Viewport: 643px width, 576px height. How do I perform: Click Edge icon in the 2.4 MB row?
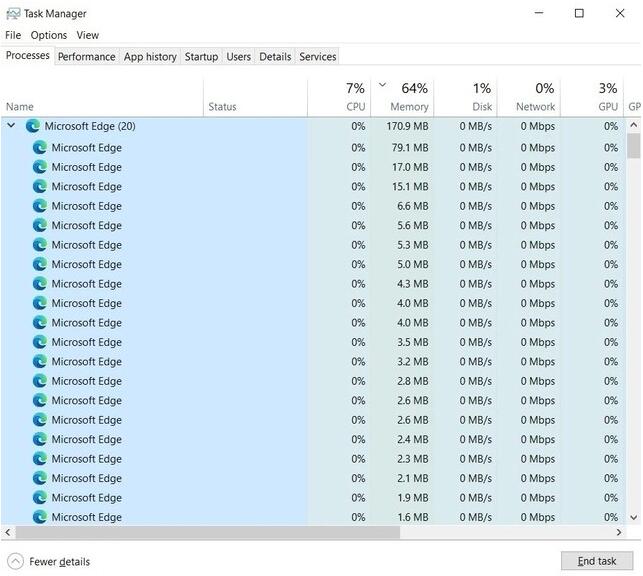[40, 439]
